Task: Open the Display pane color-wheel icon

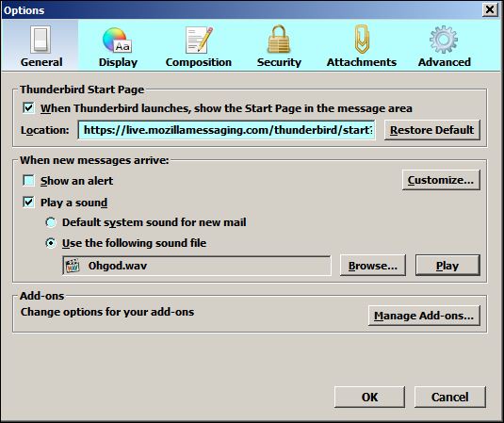Action: (117, 41)
